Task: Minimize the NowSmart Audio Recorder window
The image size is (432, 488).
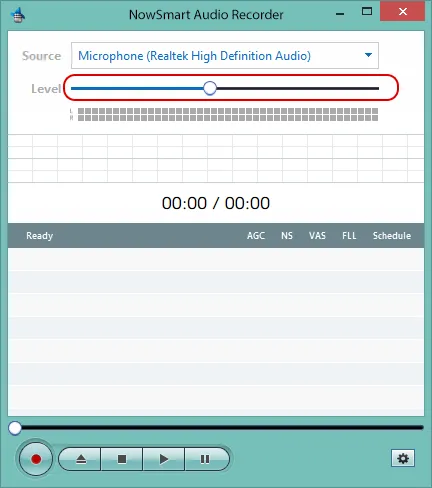Action: 340,14
